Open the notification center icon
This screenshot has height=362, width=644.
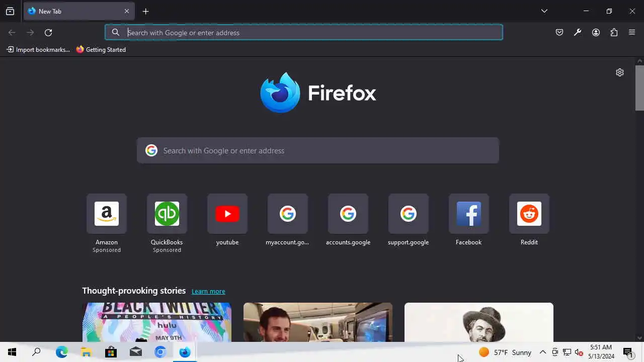628,352
